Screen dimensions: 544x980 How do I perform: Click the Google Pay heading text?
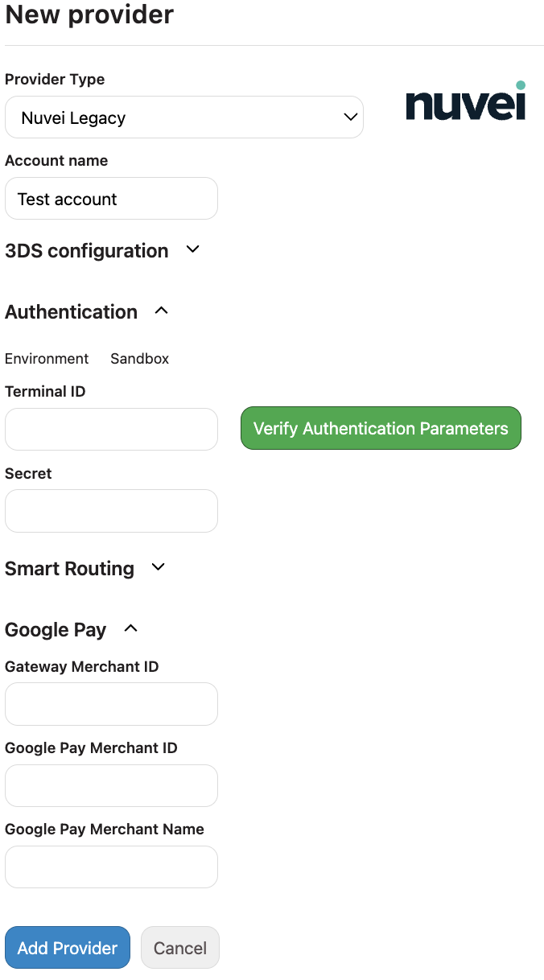click(56, 630)
